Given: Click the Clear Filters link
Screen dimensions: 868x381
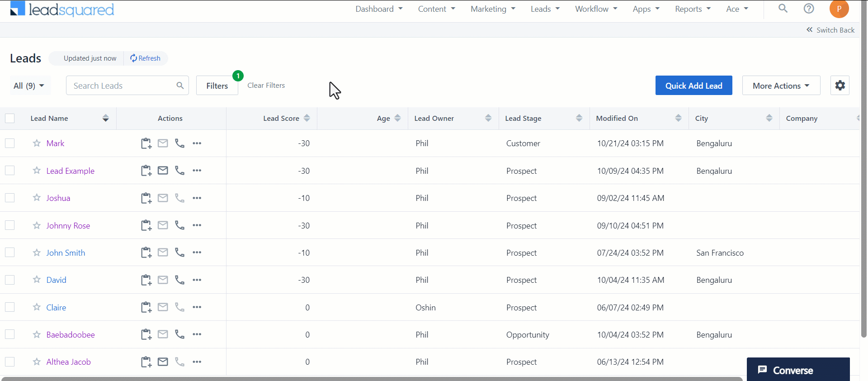Looking at the screenshot, I should [266, 86].
